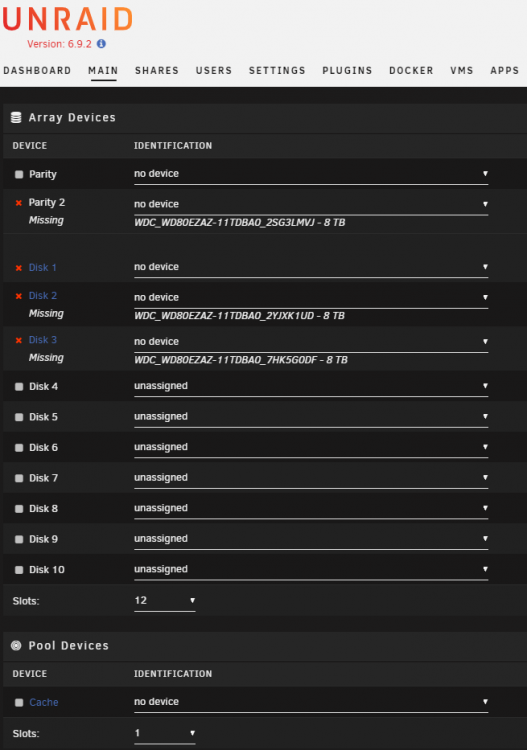The image size is (527, 750).
Task: Click the UNRAID logo
Action: pos(67,20)
